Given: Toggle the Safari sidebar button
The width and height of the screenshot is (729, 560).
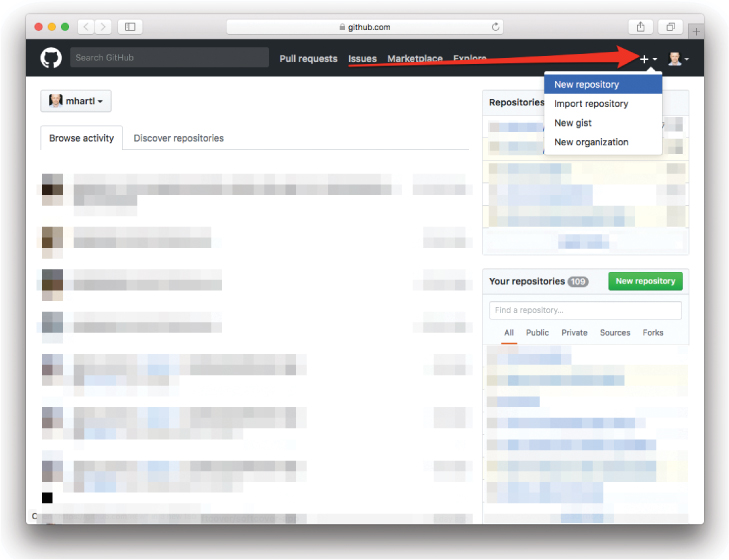Looking at the screenshot, I should (130, 27).
